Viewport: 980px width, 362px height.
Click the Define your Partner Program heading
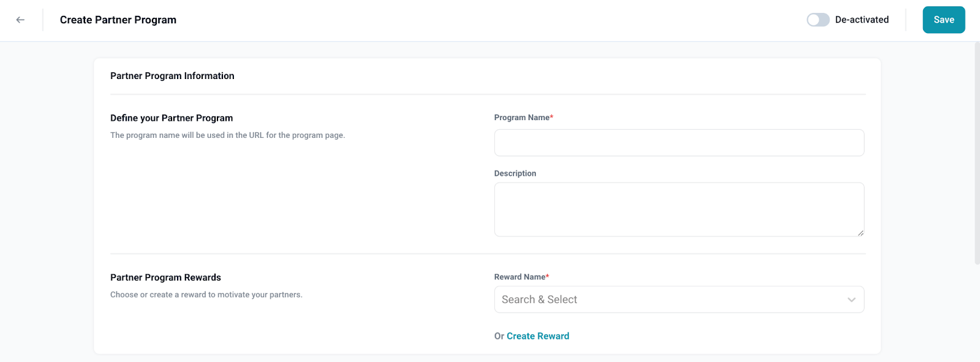[171, 118]
